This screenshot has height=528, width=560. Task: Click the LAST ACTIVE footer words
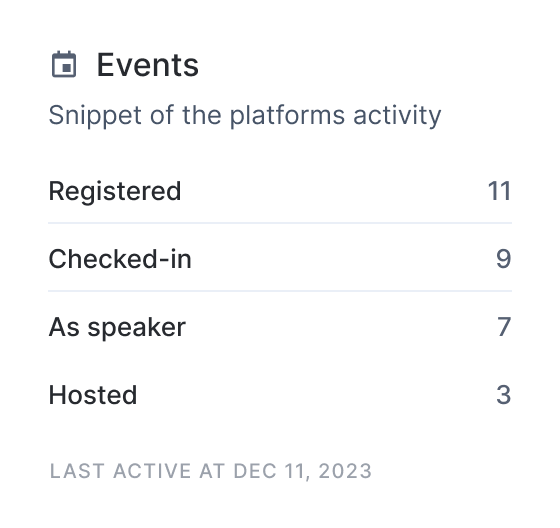pos(121,471)
